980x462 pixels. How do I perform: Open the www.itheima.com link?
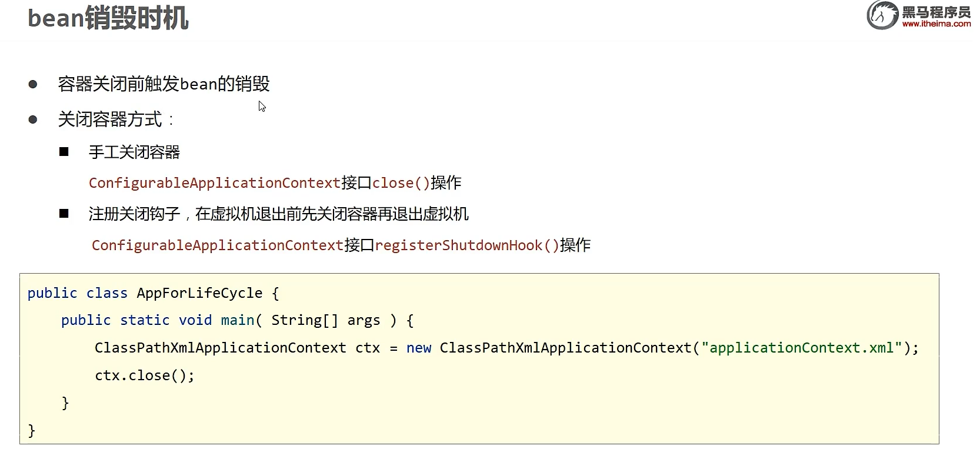pos(936,24)
